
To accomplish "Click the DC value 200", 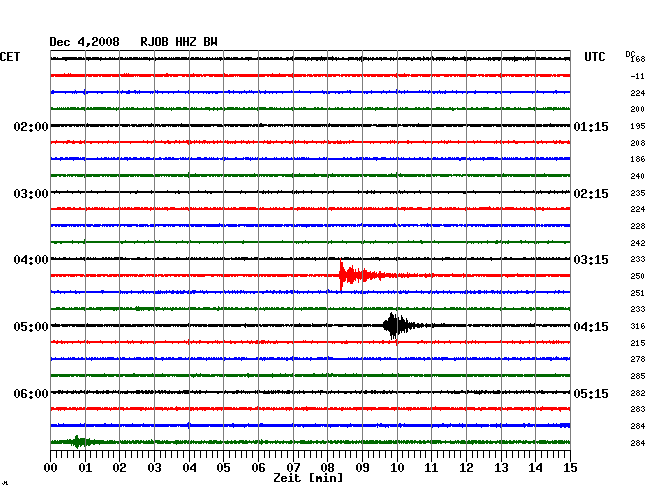I will [638, 109].
